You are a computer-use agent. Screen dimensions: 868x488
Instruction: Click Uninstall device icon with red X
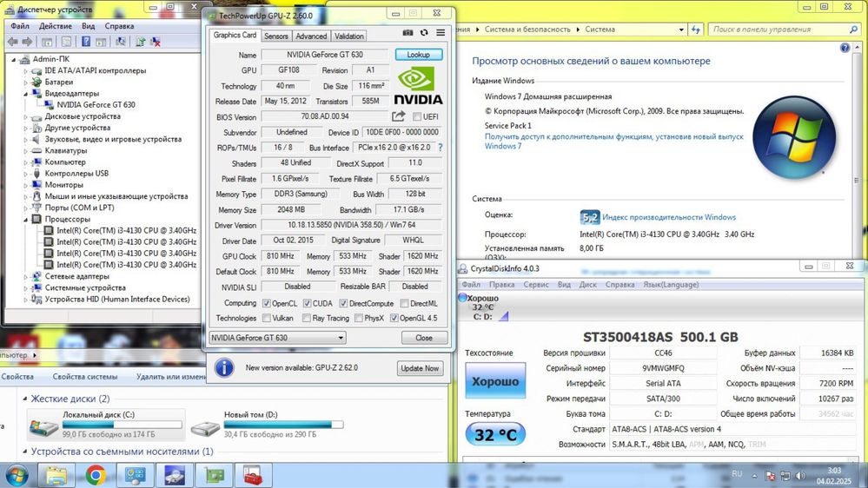pyautogui.click(x=156, y=42)
